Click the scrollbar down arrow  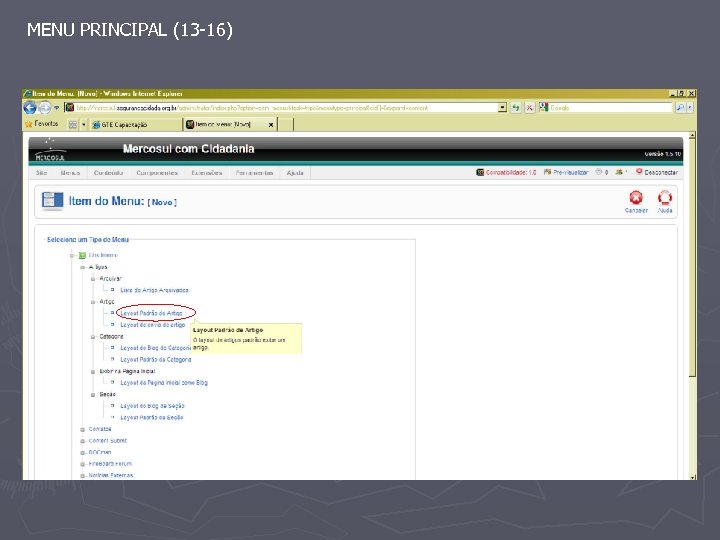click(x=692, y=477)
